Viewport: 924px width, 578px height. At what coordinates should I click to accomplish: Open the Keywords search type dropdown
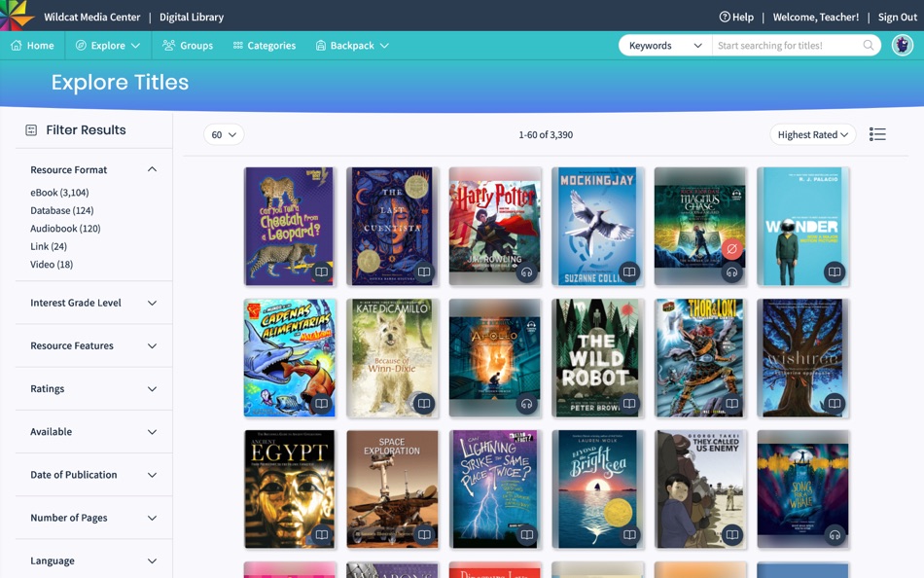(x=665, y=46)
